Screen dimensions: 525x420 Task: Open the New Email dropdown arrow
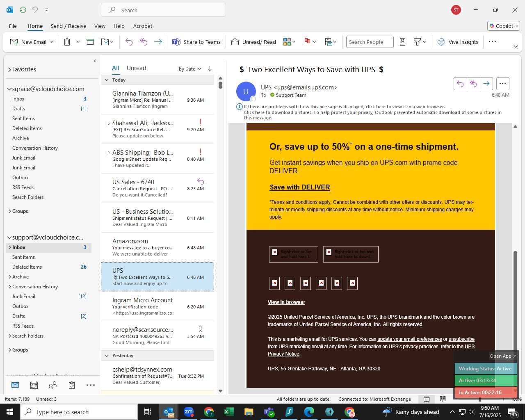pos(52,42)
